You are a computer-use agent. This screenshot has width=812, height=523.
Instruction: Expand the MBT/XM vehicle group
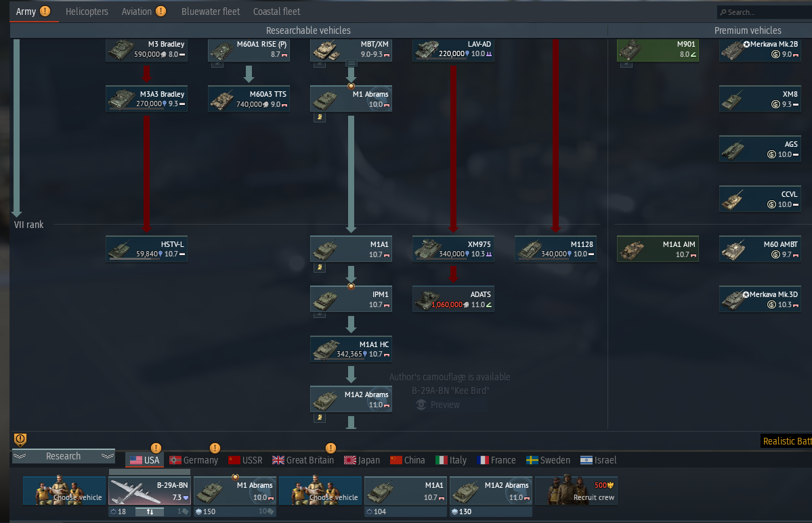pyautogui.click(x=351, y=64)
